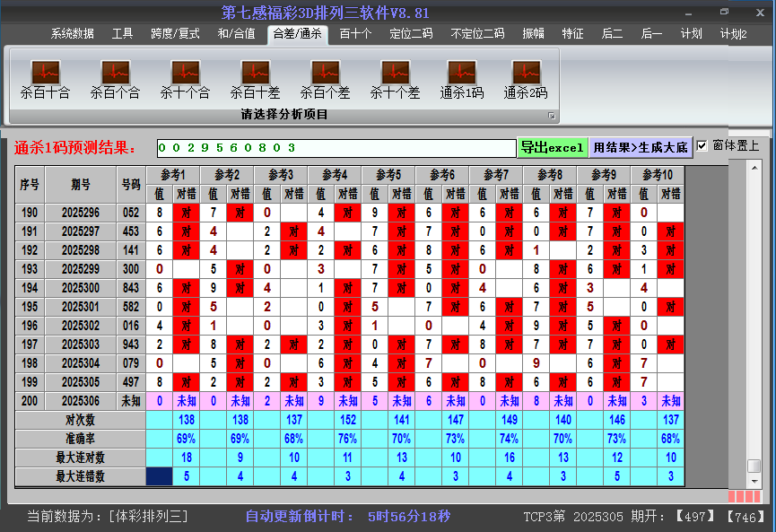The height and width of the screenshot is (532, 776).
Task: Open the 通杀2码 analysis icon
Action: (x=526, y=76)
